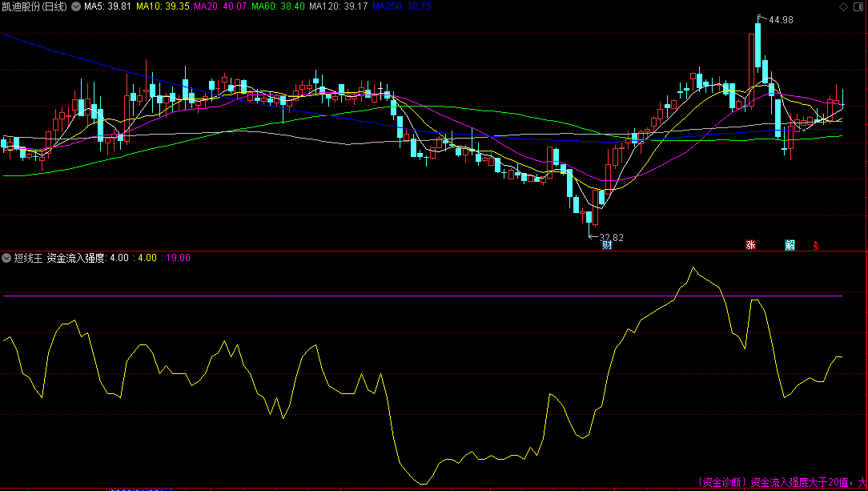Click the red S signal marker
Screen dimensions: 868x491
pyautogui.click(x=815, y=246)
